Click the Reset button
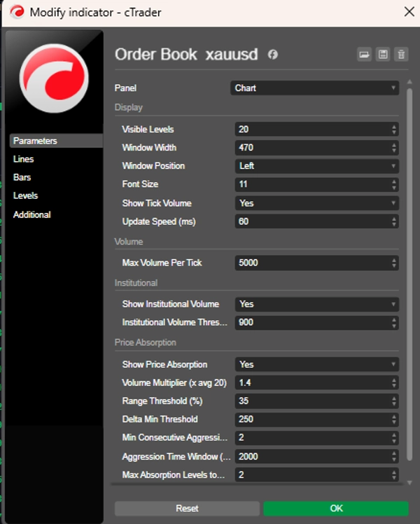The image size is (420, 524). coord(187,509)
